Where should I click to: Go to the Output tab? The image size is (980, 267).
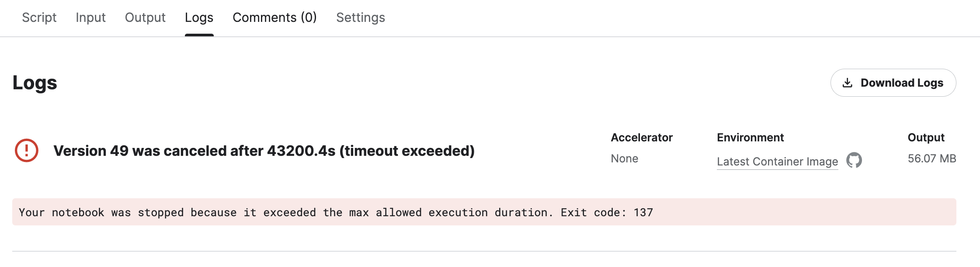(x=145, y=18)
